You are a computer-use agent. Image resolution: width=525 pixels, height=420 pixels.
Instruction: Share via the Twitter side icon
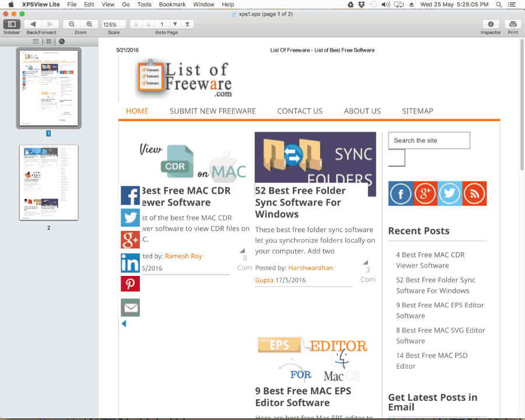pyautogui.click(x=130, y=218)
